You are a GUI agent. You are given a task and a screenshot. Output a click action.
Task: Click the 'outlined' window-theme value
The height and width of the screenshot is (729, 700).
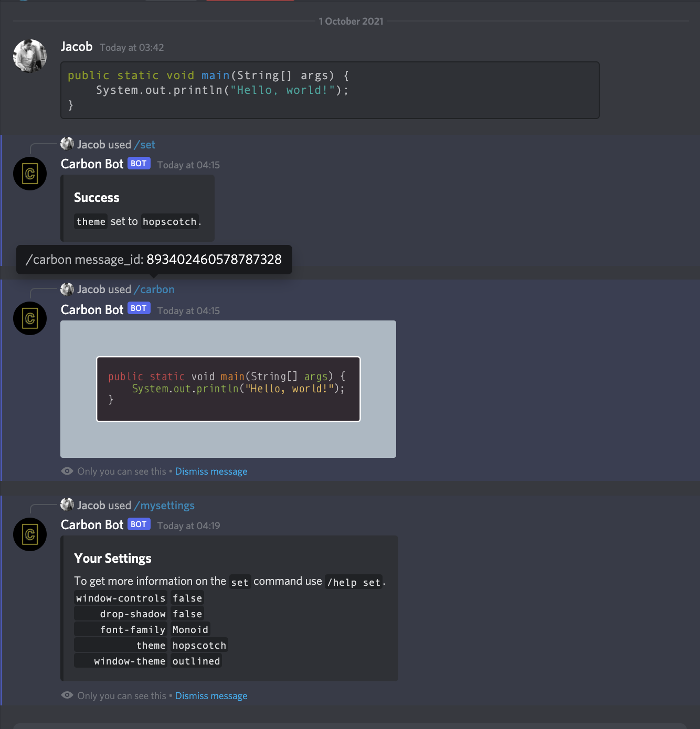coord(196,661)
